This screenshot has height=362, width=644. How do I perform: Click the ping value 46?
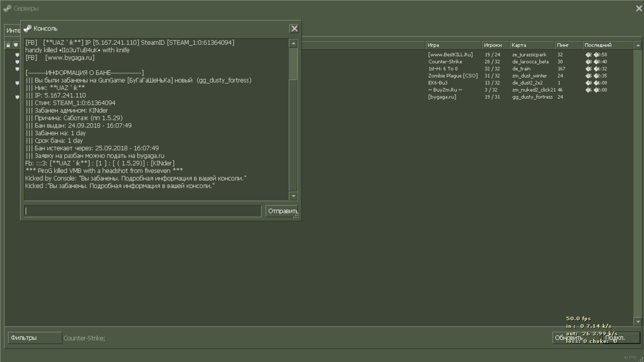coord(560,90)
